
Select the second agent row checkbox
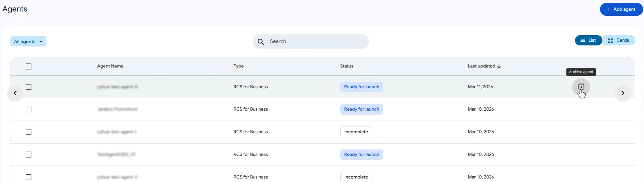tap(28, 109)
